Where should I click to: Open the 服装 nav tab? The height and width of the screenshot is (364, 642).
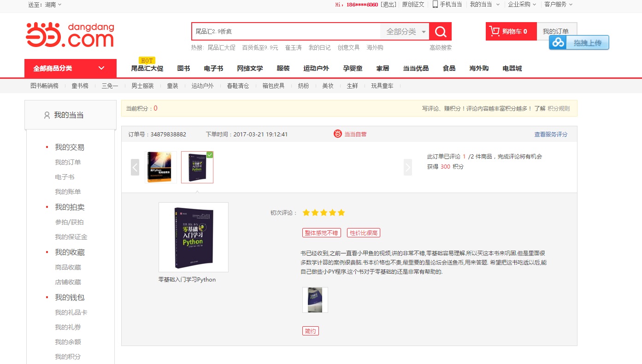pos(283,68)
